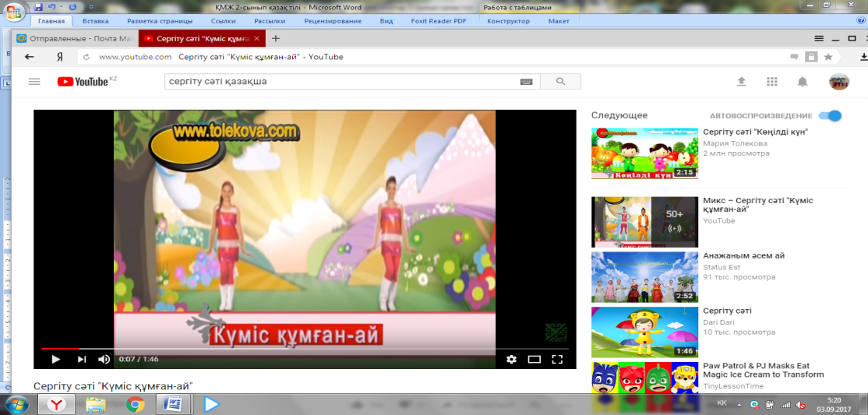Open the YouTube guide hamburger menu
This screenshot has height=415, width=868.
[34, 81]
